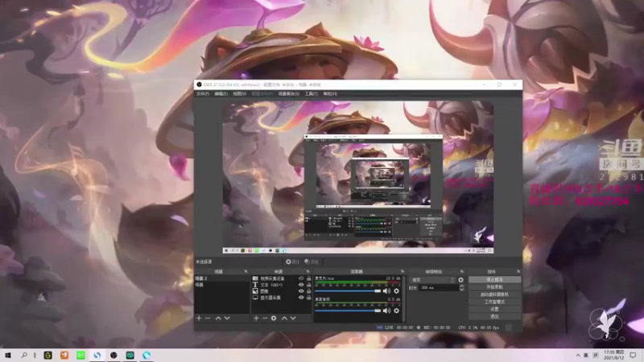This screenshot has height=362, width=644.
Task: Open the 文件(F) menu in OBS
Action: 203,94
